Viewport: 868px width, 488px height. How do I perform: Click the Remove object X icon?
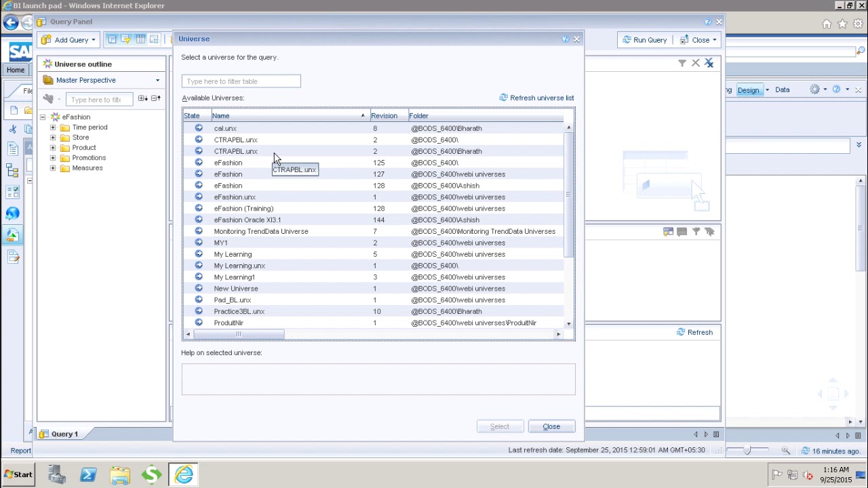pos(696,63)
